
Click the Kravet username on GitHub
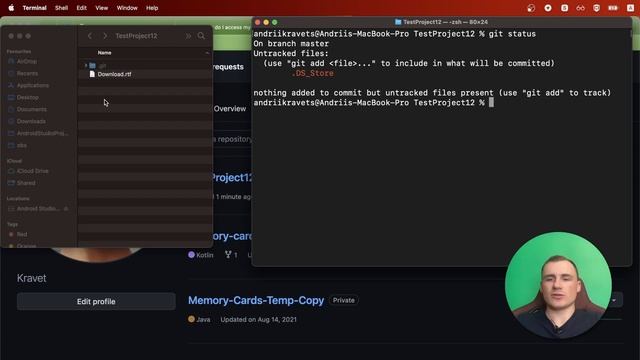pyautogui.click(x=31, y=278)
